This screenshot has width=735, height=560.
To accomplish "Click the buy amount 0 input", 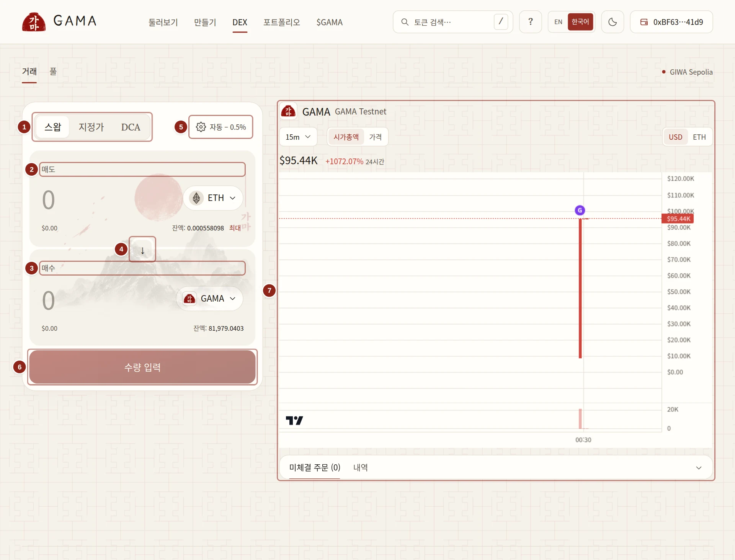I will (x=49, y=301).
